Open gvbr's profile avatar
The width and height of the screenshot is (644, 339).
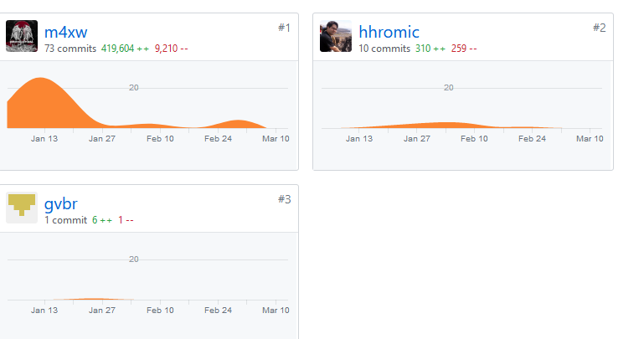pos(22,208)
